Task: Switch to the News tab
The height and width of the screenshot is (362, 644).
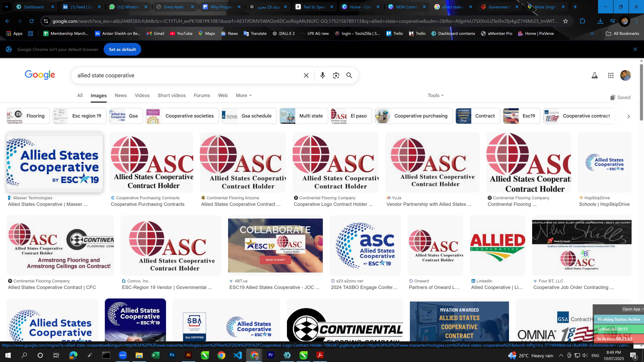Action: point(121,95)
